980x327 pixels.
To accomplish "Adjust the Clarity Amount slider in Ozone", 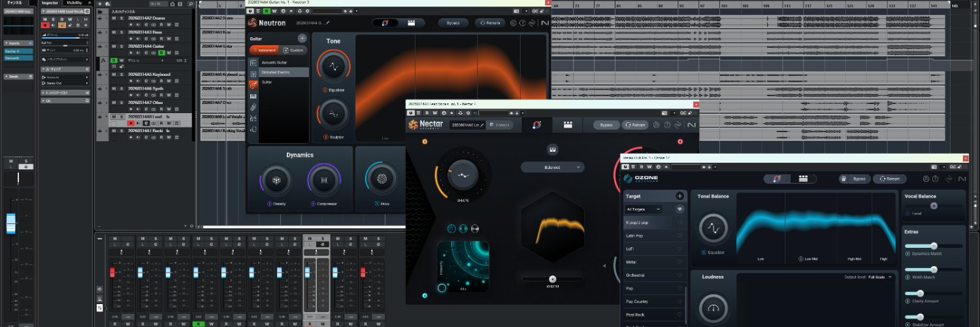I will pos(934,293).
